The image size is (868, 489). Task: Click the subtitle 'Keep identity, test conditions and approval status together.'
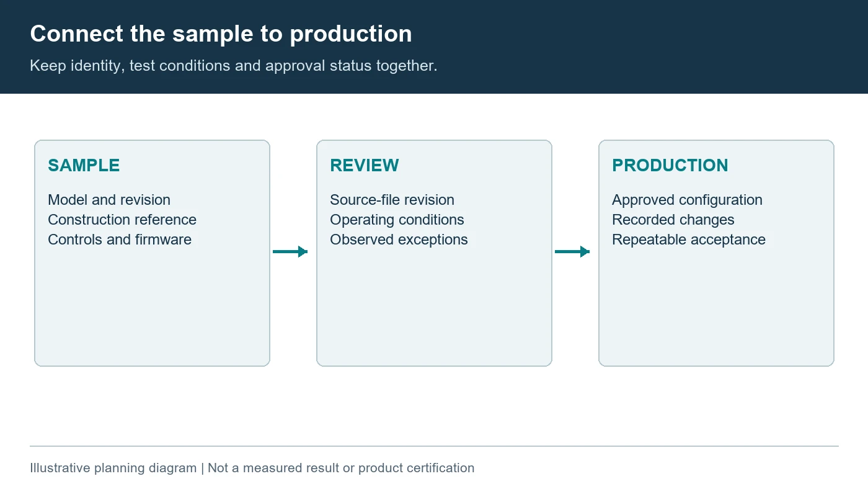click(234, 66)
